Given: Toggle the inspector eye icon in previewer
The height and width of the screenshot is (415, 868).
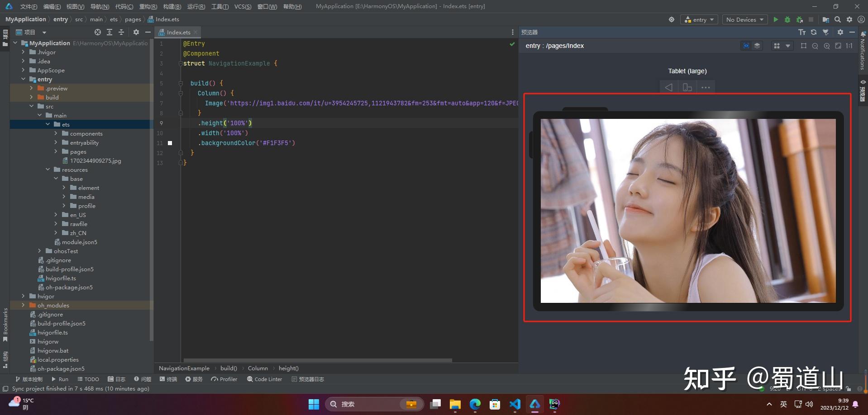Looking at the screenshot, I should (746, 46).
